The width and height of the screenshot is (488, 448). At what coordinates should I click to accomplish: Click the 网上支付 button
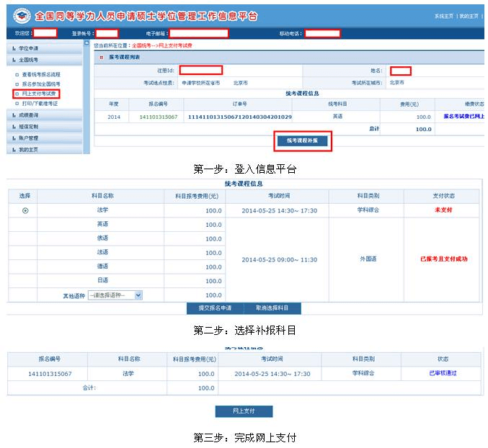point(244,411)
